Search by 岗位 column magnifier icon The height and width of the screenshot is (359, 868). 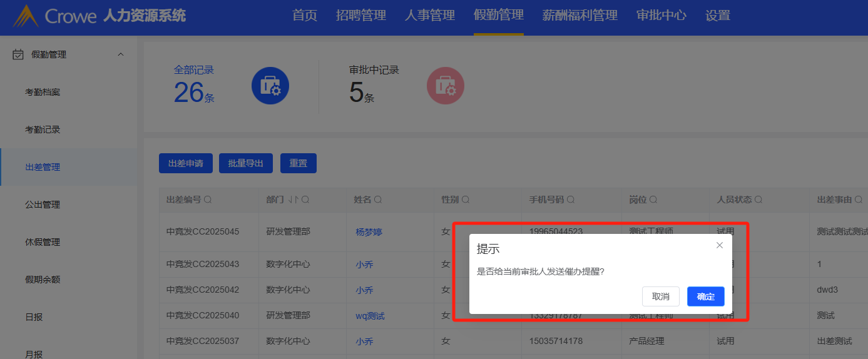click(x=653, y=200)
